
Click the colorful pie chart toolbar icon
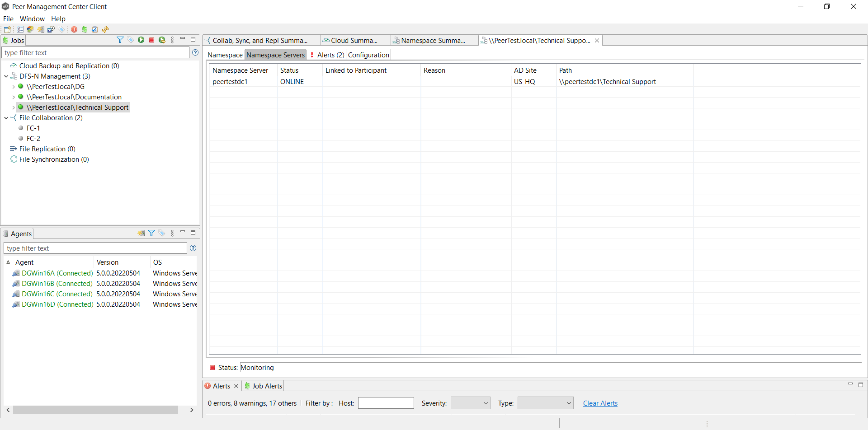click(30, 29)
